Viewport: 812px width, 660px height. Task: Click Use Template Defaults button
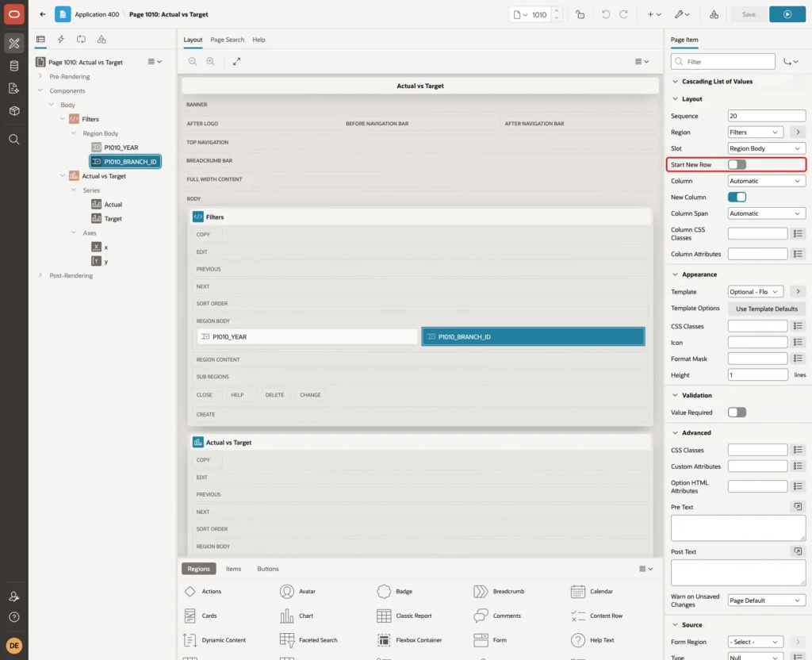(767, 309)
